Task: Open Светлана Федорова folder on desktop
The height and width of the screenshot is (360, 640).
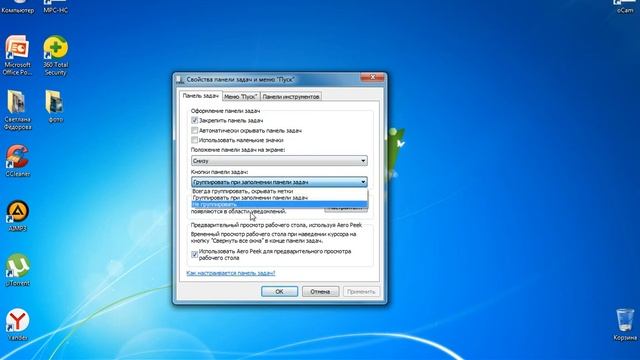Action: coord(17,110)
